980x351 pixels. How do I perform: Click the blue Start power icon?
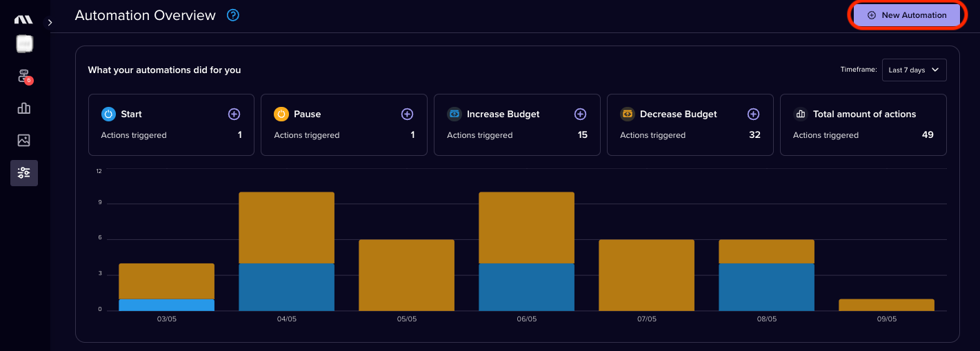[x=108, y=114]
